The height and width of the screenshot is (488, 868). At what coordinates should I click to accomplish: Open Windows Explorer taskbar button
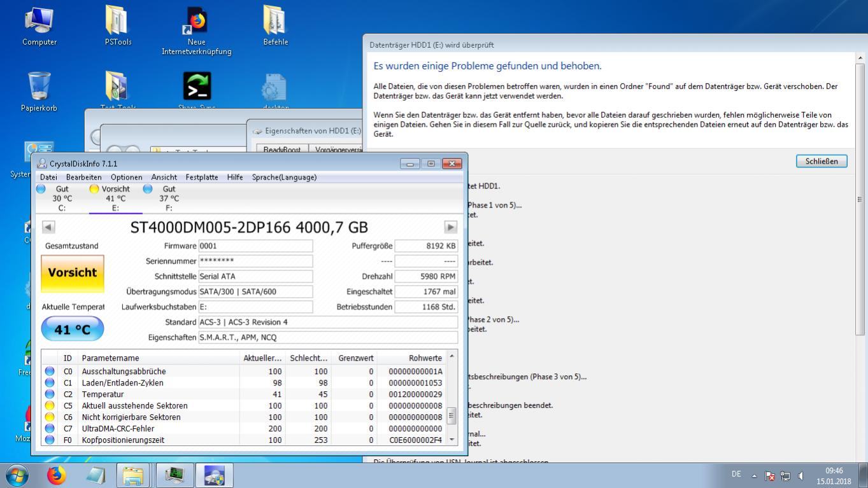click(x=133, y=475)
